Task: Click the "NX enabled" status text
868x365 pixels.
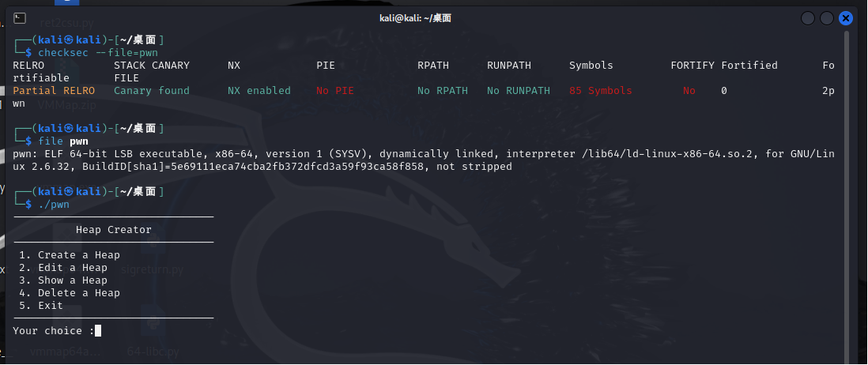Action: [x=259, y=91]
